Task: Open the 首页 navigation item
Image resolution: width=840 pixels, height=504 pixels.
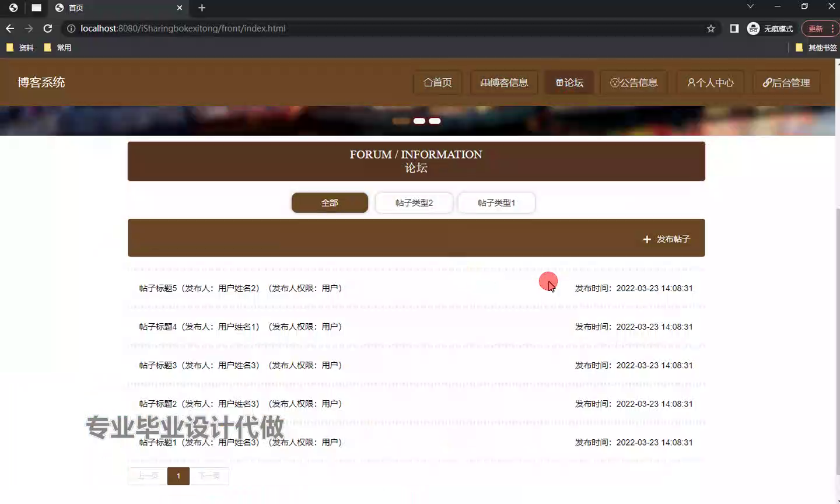Action: [x=437, y=82]
